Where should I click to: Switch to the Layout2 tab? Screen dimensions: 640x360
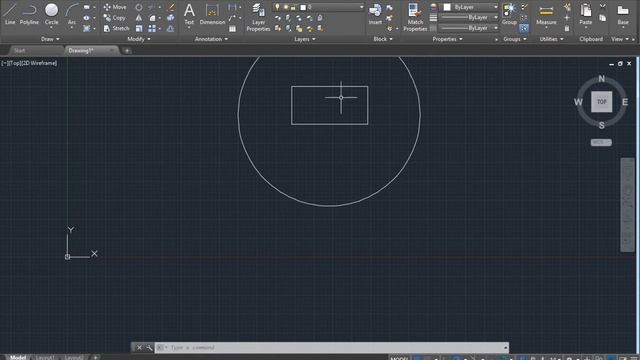pos(74,357)
